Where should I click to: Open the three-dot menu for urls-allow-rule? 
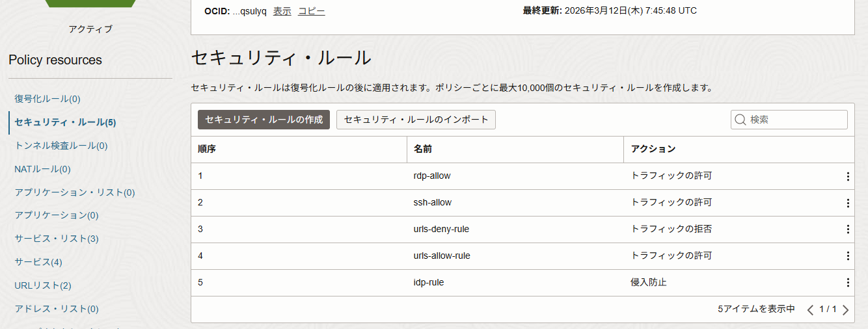847,256
